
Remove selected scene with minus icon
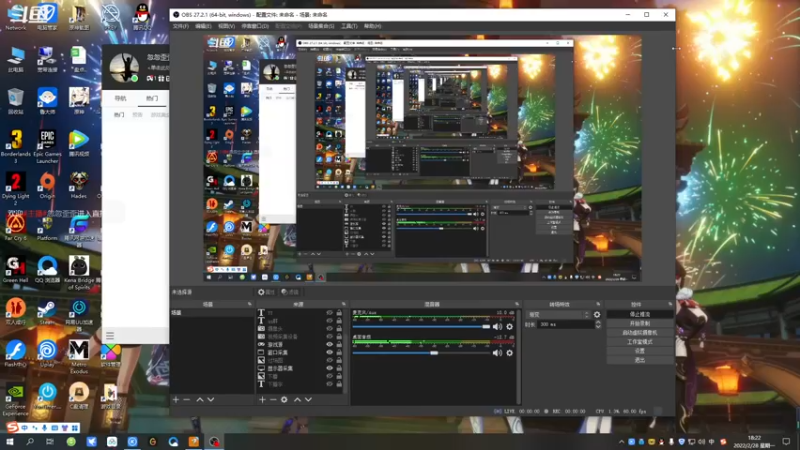pos(187,399)
